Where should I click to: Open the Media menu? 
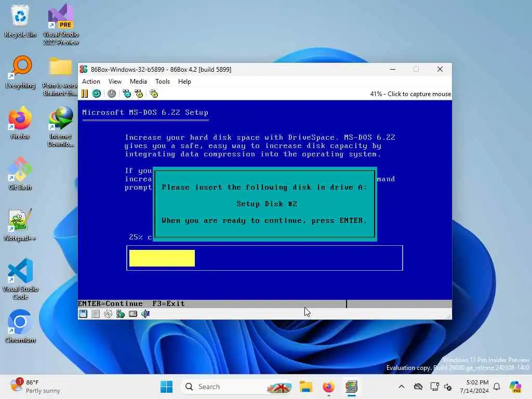[138, 82]
